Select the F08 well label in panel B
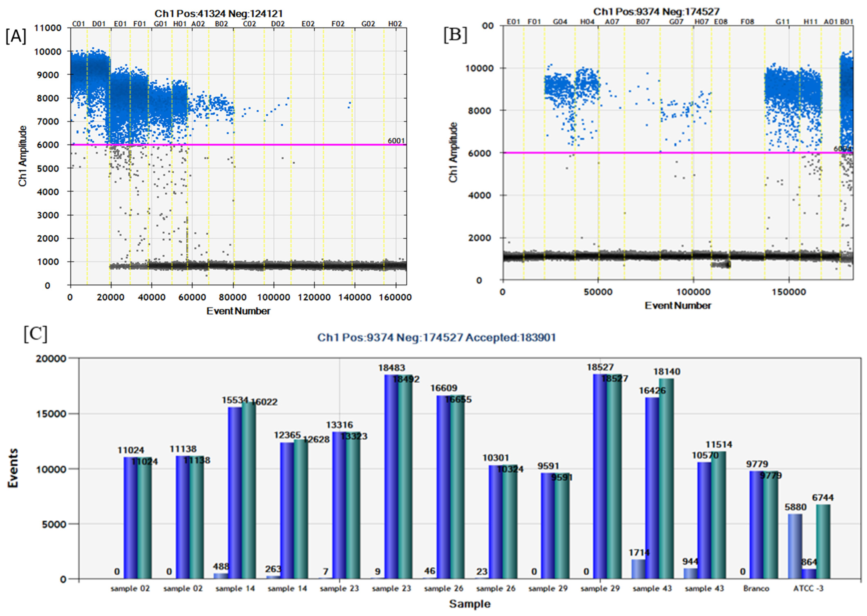The width and height of the screenshot is (867, 616). (747, 22)
